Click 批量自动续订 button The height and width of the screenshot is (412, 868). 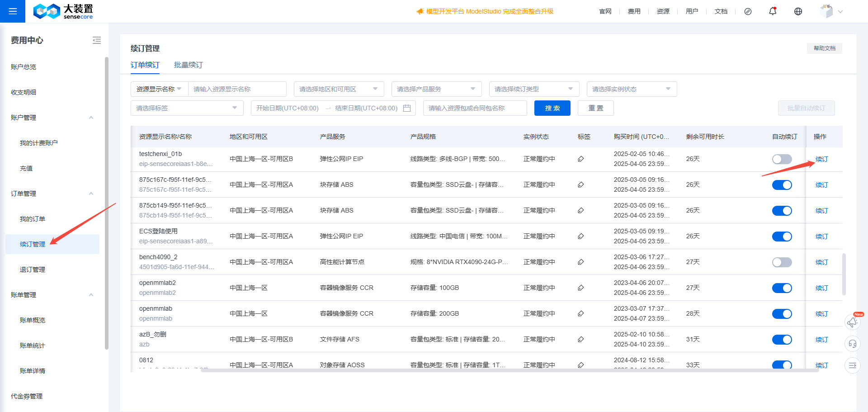pyautogui.click(x=806, y=108)
